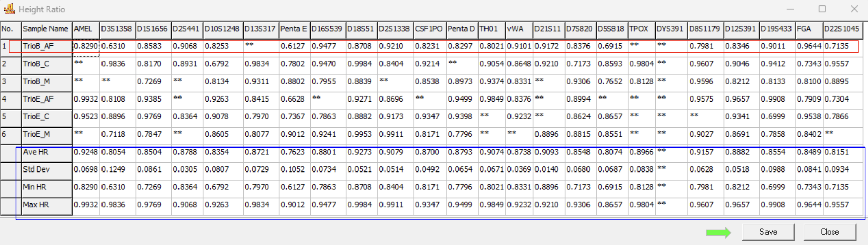Select the TrioB_C sample name cell
The height and width of the screenshot is (245, 868).
pos(46,64)
